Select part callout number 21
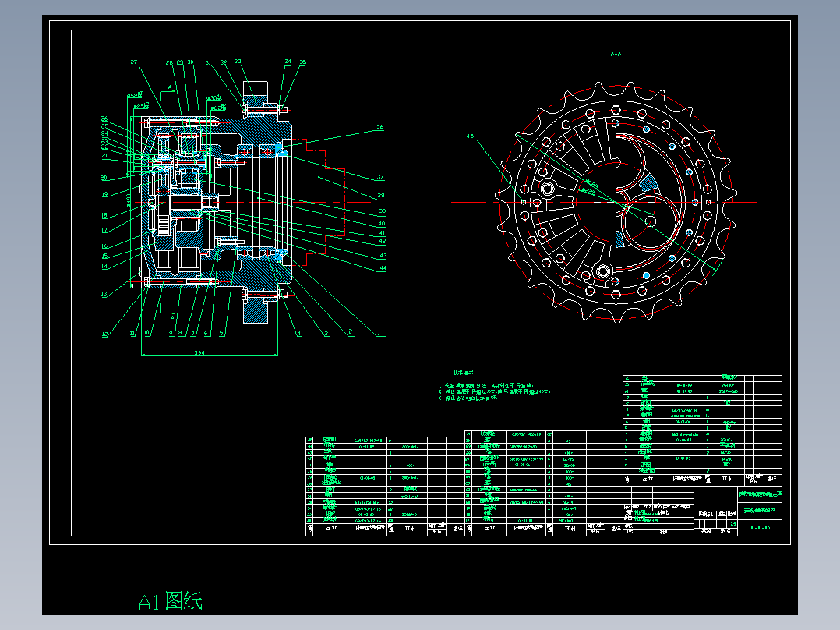Viewport: 840px width, 630px height. [104, 155]
